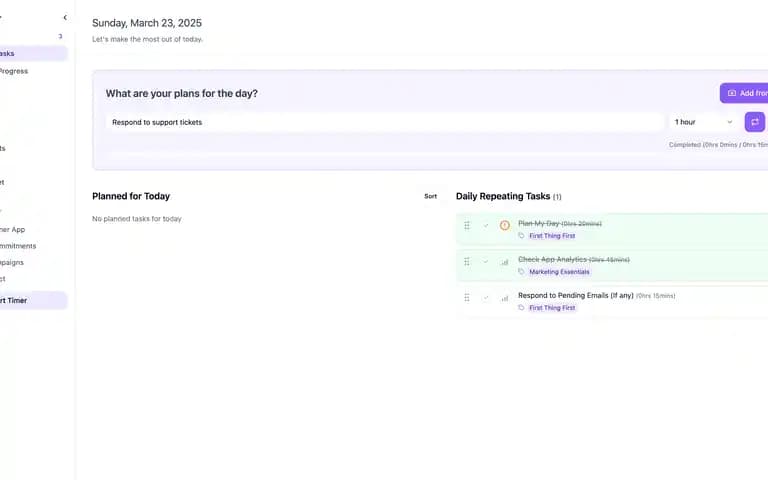Click drag handle for Respond to Pending Emails
768x480 pixels.
tap(467, 298)
